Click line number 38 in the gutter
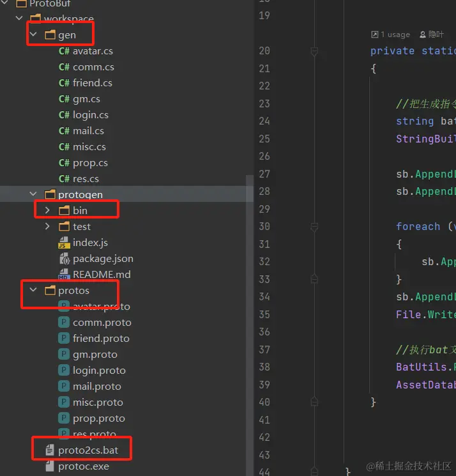 (264, 367)
